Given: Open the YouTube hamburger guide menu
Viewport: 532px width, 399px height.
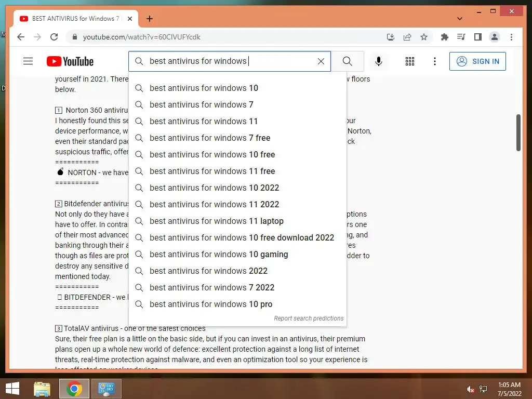Looking at the screenshot, I should click(28, 61).
